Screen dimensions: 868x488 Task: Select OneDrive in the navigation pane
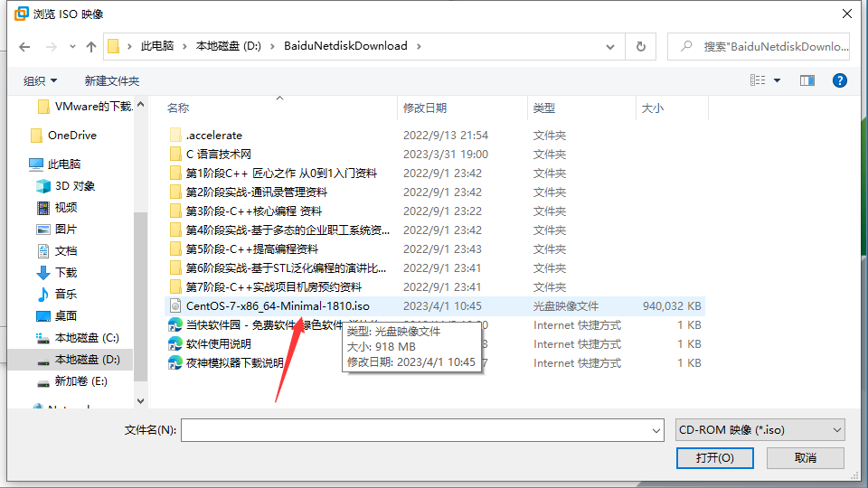point(63,135)
